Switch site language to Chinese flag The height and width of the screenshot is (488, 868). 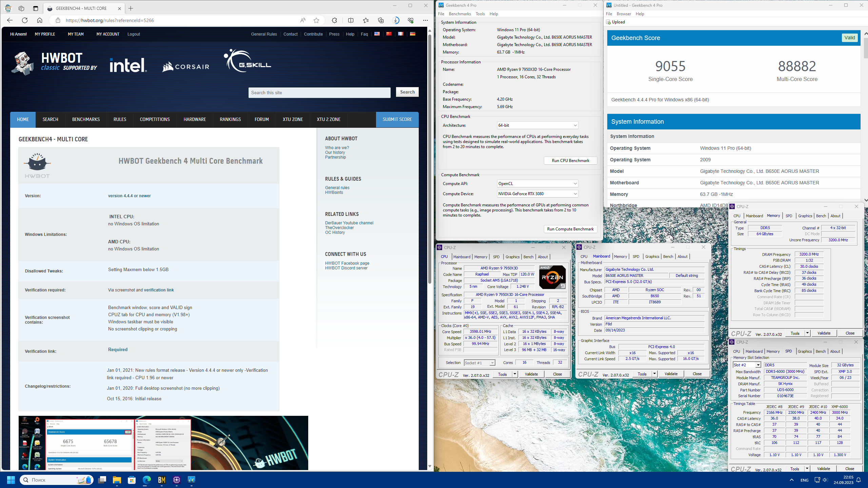click(x=389, y=34)
